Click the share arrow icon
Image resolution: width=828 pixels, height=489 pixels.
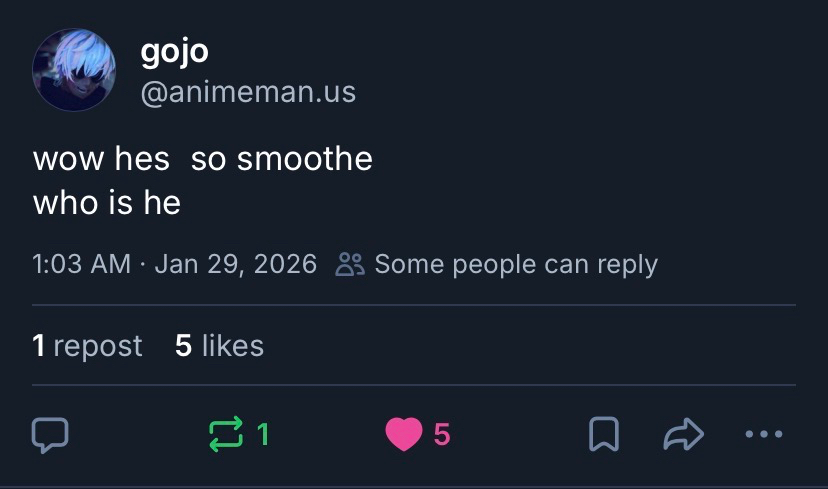pyautogui.click(x=684, y=434)
